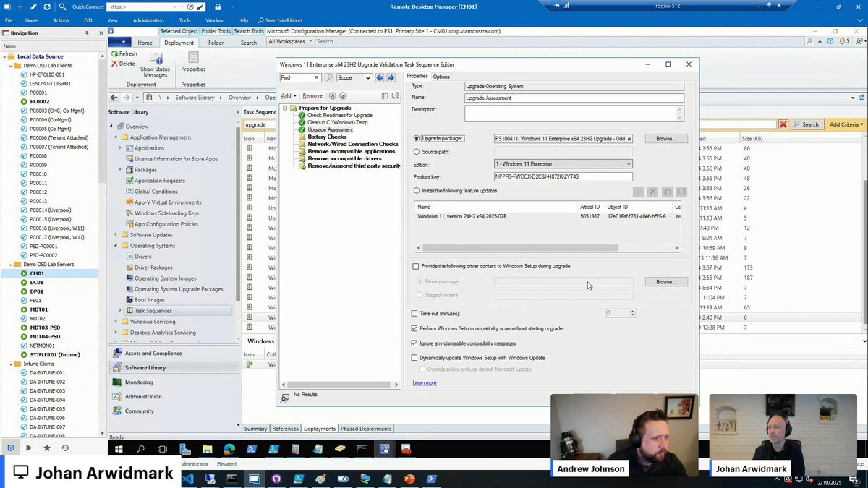Click the Delete ribbon button

(123, 64)
